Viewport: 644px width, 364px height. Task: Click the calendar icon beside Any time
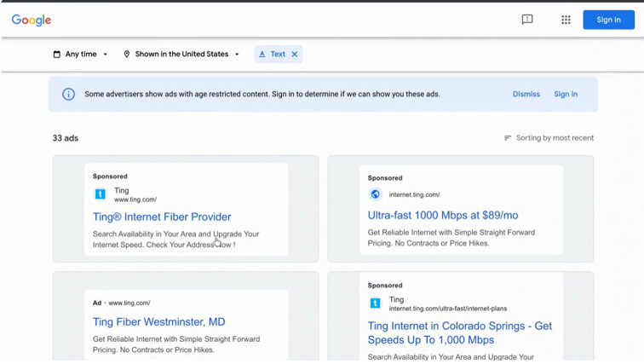coord(57,55)
